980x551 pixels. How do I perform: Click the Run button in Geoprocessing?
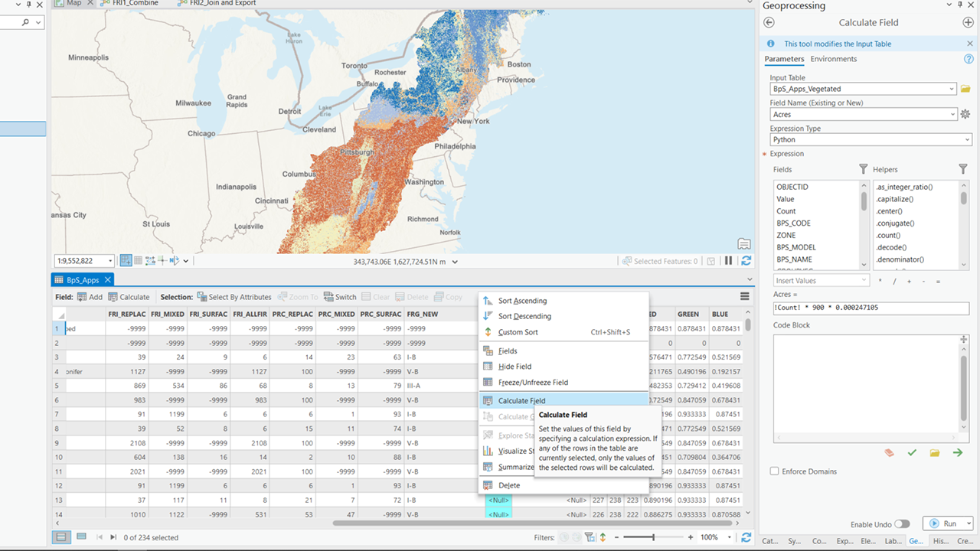pos(949,523)
